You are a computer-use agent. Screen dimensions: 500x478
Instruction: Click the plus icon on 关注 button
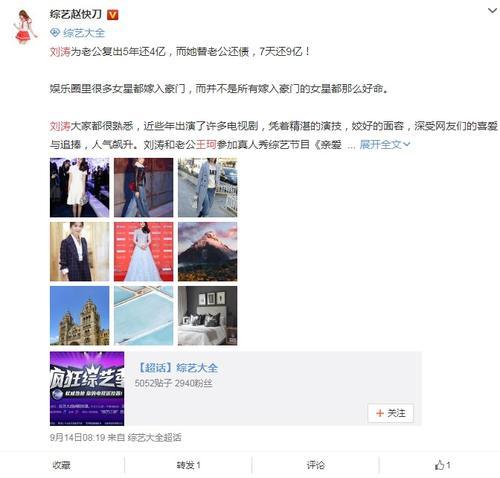pos(380,413)
